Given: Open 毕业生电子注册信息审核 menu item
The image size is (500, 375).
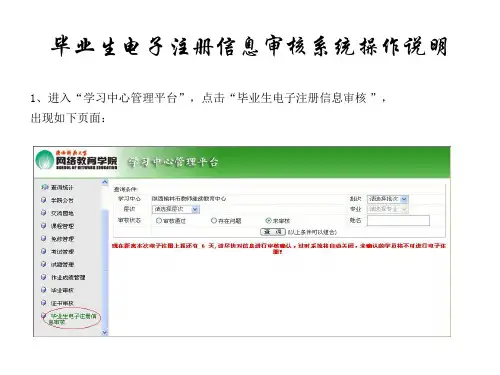Looking at the screenshot, I should (72, 319).
